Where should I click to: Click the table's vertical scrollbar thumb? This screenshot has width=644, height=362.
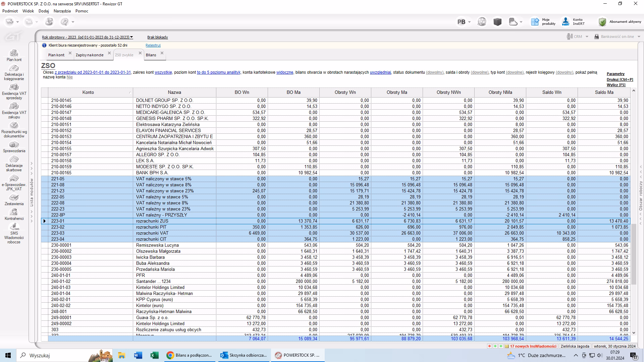pos(634,255)
